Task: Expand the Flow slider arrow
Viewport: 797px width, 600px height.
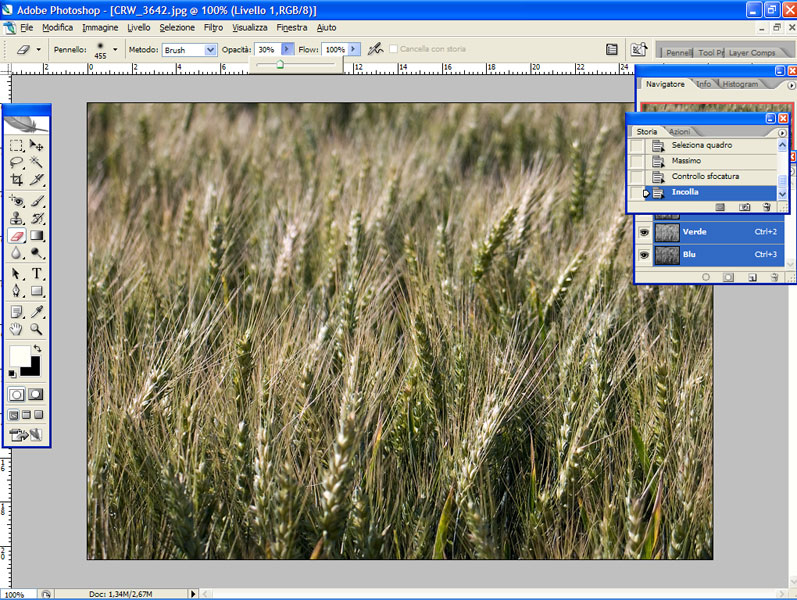Action: (x=354, y=49)
